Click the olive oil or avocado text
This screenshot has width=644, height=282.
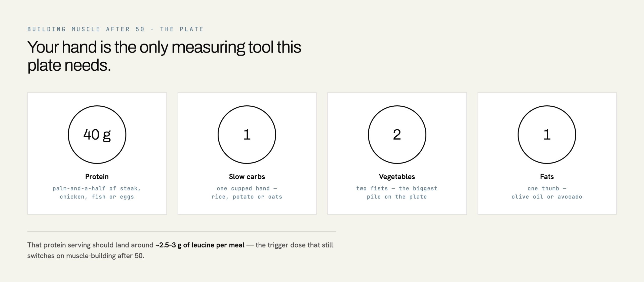pos(547,197)
